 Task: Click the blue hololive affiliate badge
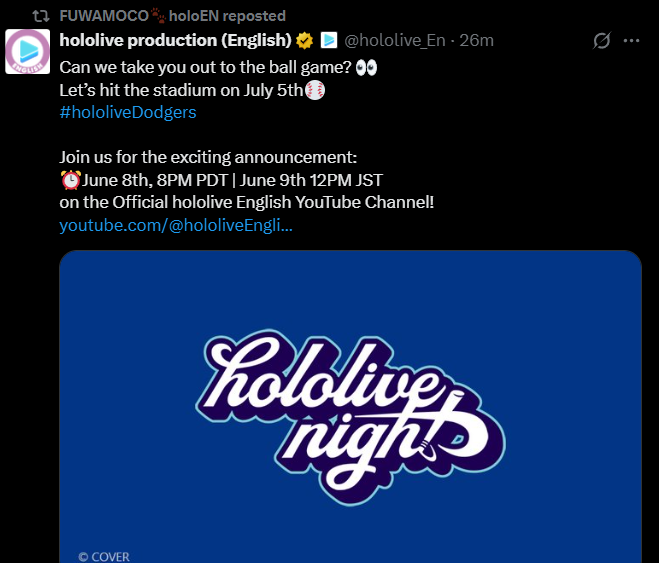(328, 41)
